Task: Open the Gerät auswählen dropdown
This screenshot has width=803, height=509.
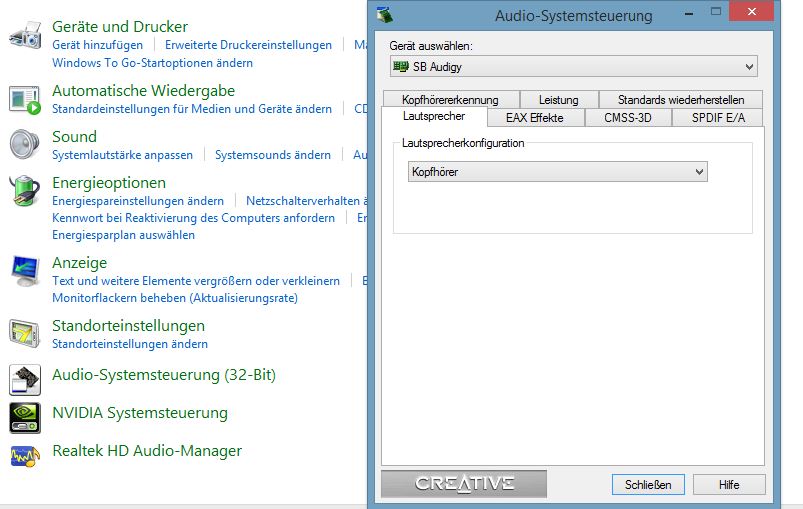Action: click(x=574, y=67)
